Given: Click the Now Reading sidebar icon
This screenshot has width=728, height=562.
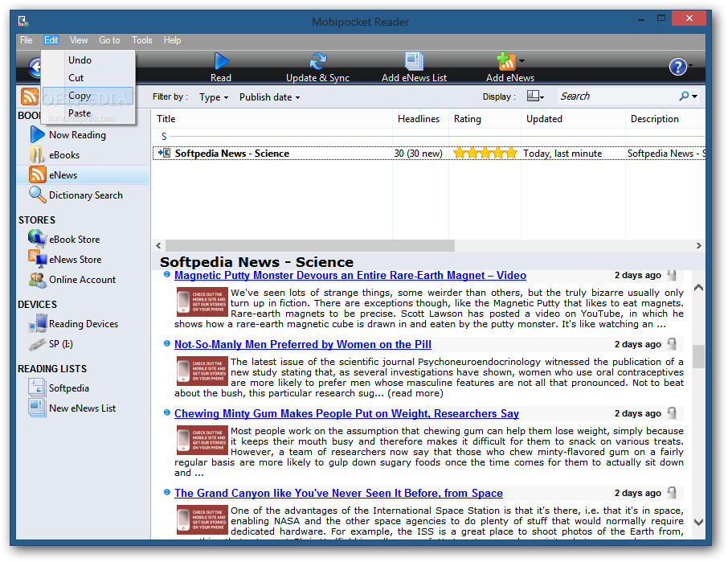Looking at the screenshot, I should click(37, 135).
